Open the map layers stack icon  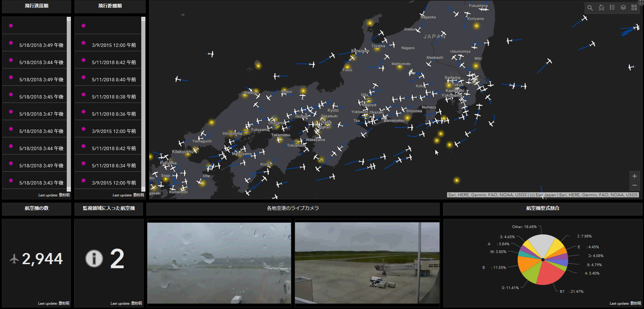tap(623, 8)
